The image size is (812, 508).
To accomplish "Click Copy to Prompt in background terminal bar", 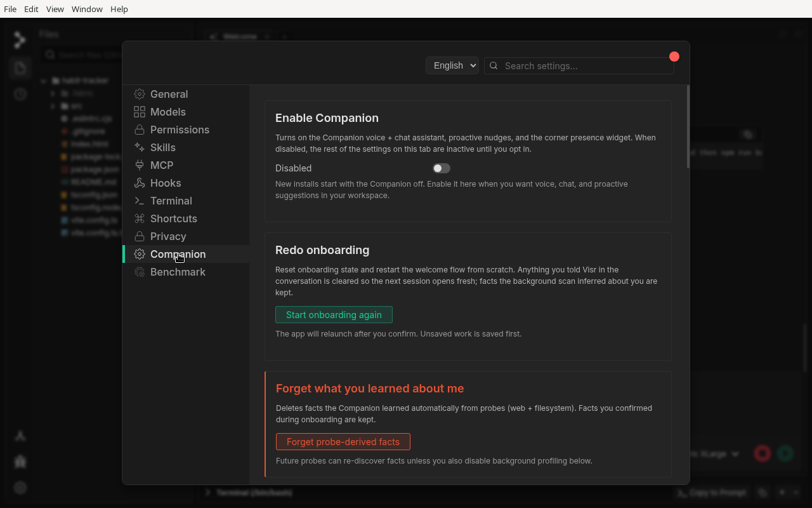I will [x=712, y=492].
